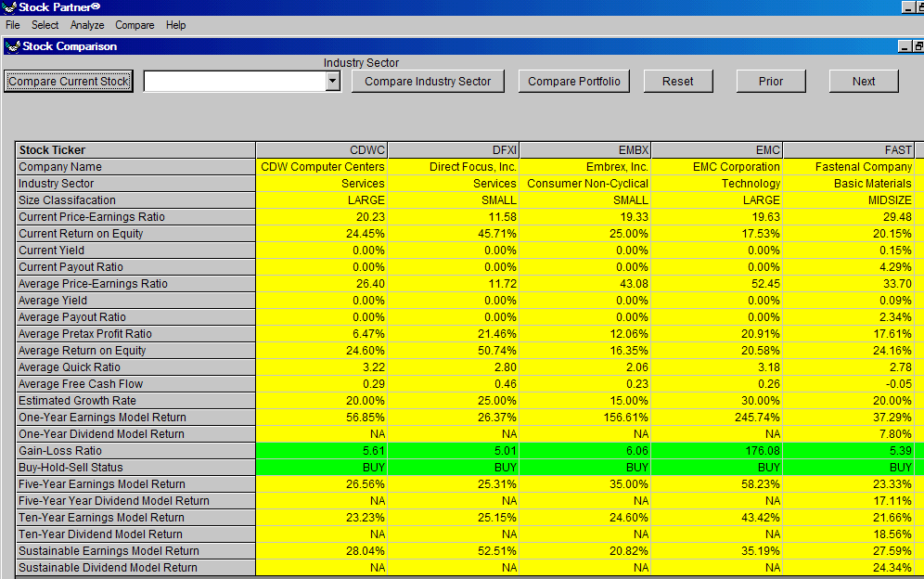Click the Average Quick Ratio row label
Viewport: 924px width, 579px height.
[135, 367]
